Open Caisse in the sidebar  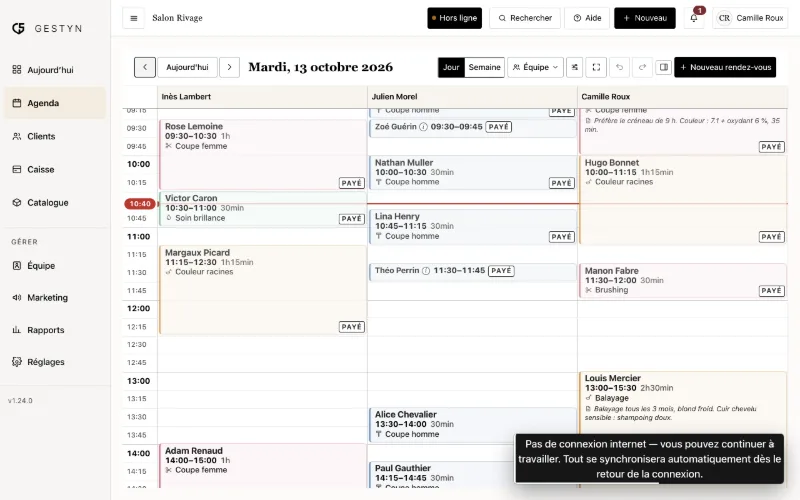(x=55, y=169)
